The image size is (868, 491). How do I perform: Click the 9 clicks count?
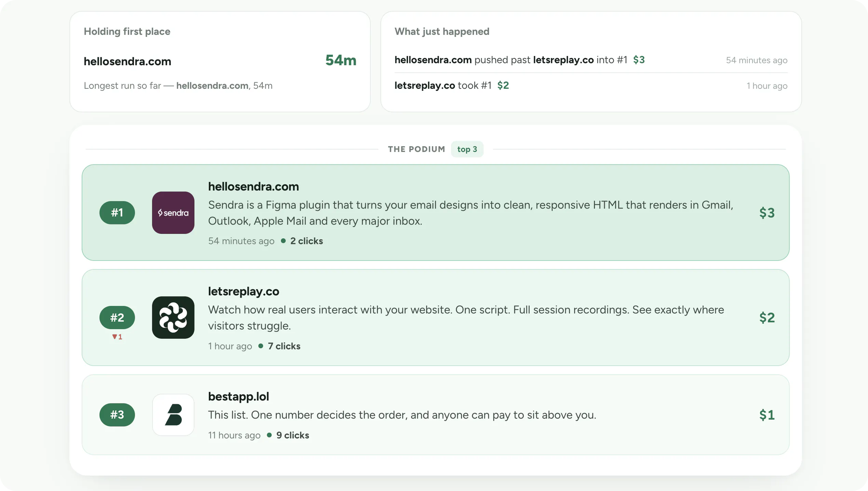(293, 435)
